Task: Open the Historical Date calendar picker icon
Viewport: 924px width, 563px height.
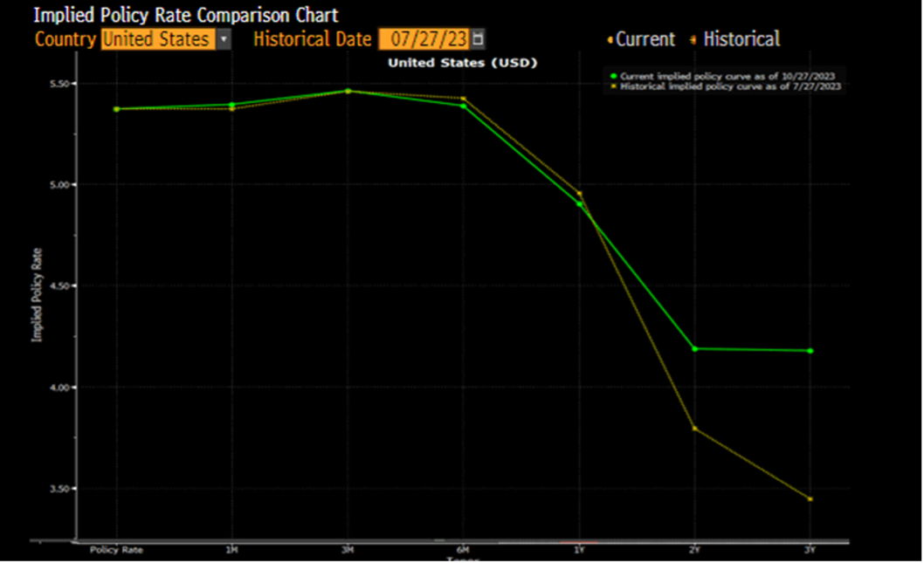Action: (478, 39)
